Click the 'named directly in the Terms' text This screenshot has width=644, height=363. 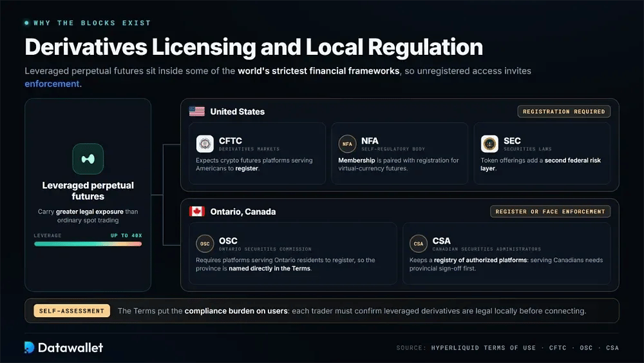coord(269,268)
